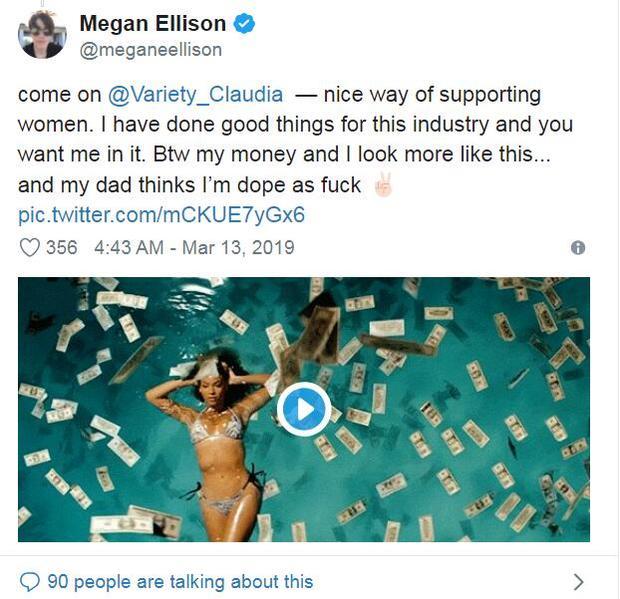620x599 pixels.
Task: Click the peace hand emoji
Action: pos(383,185)
